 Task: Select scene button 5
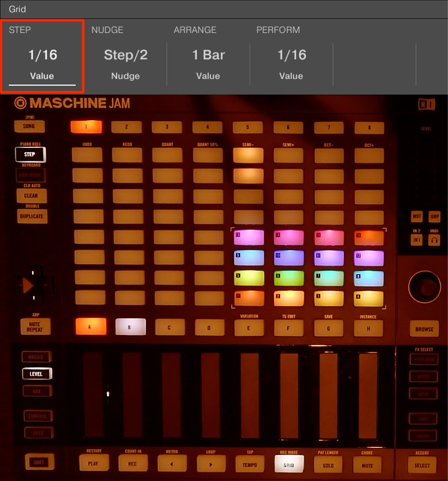(x=248, y=127)
